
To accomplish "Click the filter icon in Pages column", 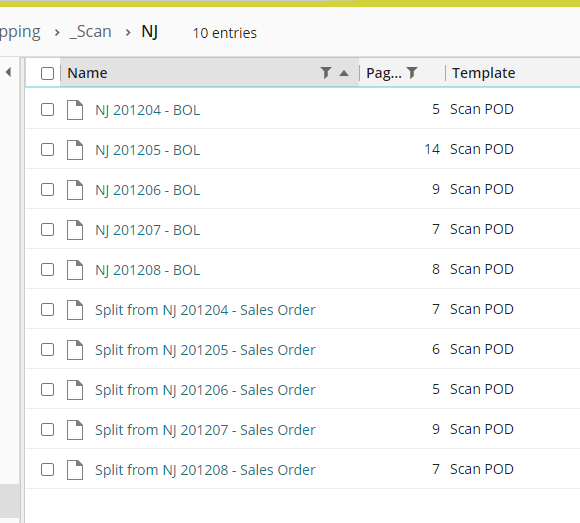I will click(412, 73).
